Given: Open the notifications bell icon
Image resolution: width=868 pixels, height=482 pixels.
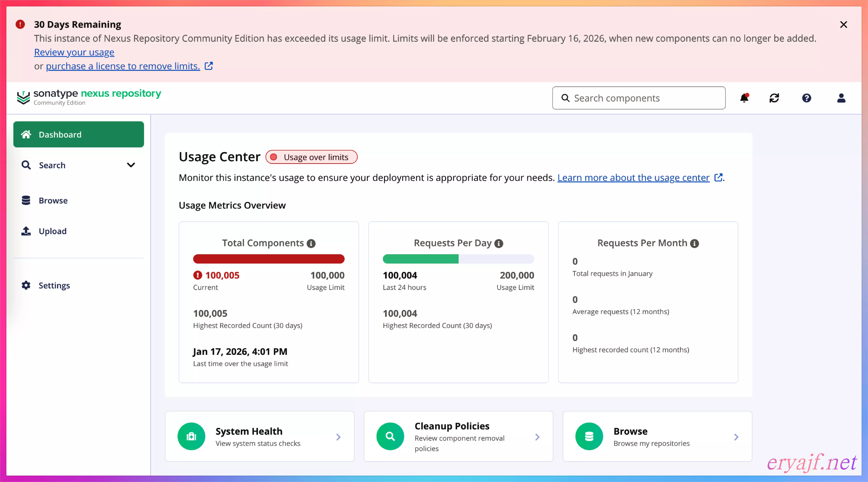Looking at the screenshot, I should (x=744, y=98).
